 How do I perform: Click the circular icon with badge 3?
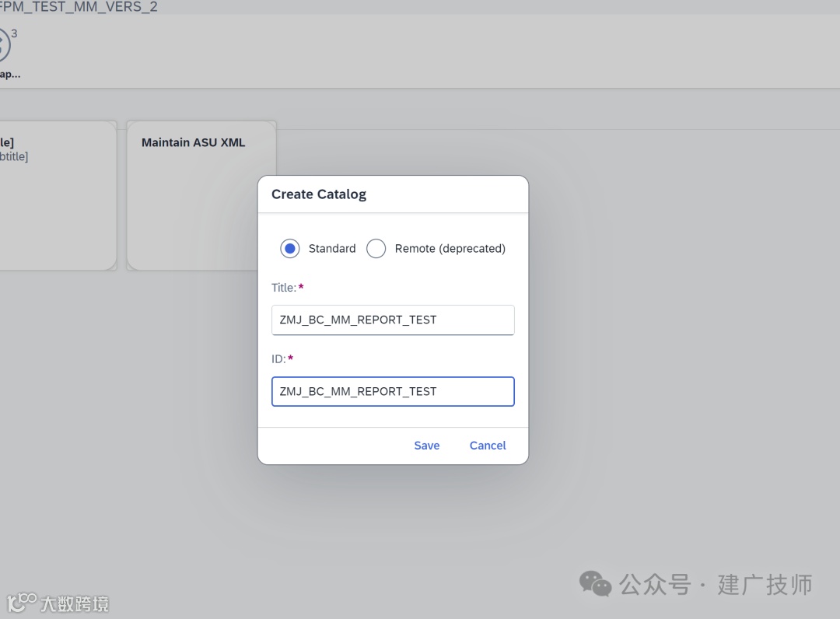click(3, 45)
